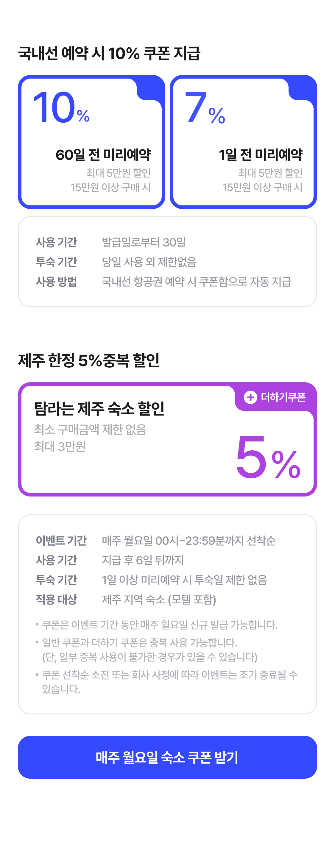Click the plus icon in the 더하기쿠폰 badge

[250, 397]
